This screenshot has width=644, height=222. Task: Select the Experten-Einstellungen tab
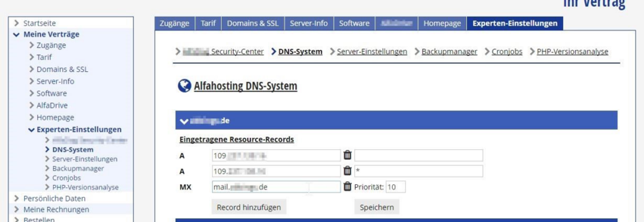click(515, 24)
